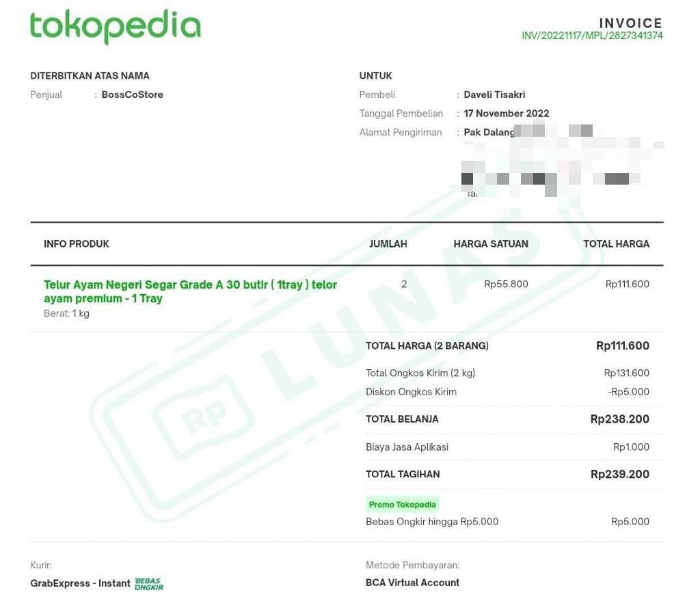The width and height of the screenshot is (700, 610).
Task: Select the total belanja amount Rp238.200
Action: pos(619,419)
